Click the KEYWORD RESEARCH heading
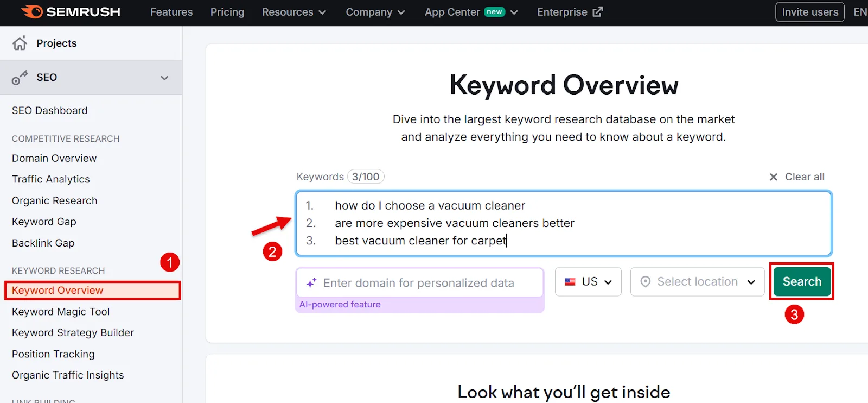 [58, 271]
